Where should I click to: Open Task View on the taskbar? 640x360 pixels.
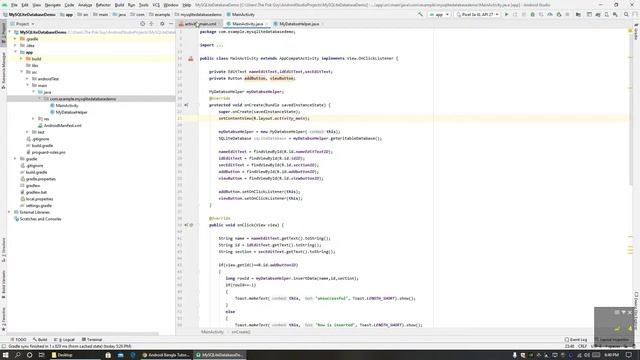coord(41,355)
